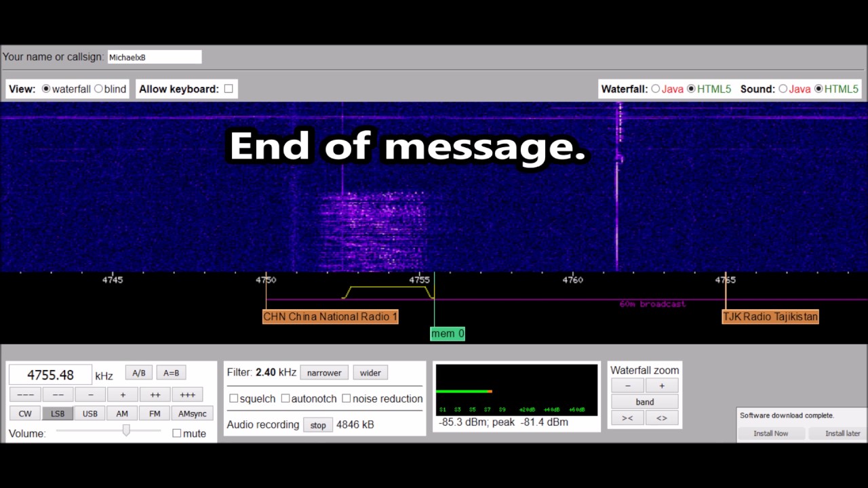Click the callsign input field
This screenshot has width=868, height=488.
coord(155,58)
